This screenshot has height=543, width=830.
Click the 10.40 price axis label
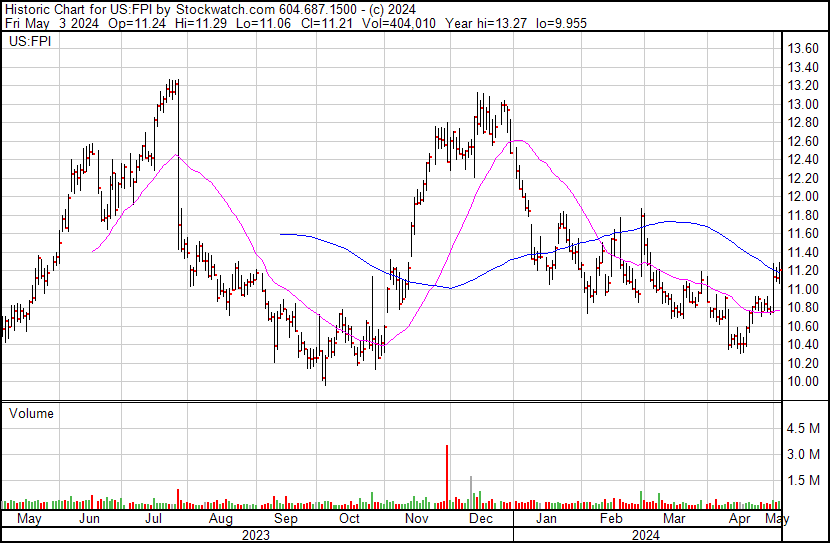pyautogui.click(x=803, y=345)
